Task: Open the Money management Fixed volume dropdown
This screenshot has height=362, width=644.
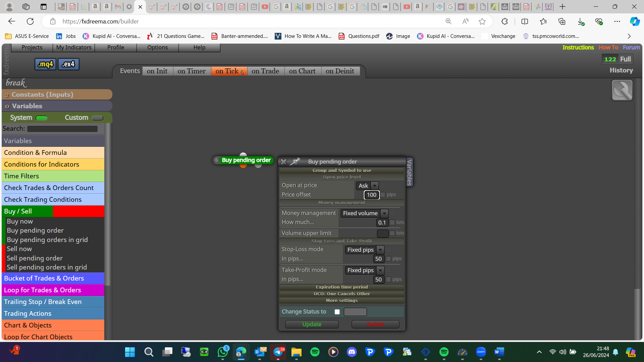Action: pos(364,213)
